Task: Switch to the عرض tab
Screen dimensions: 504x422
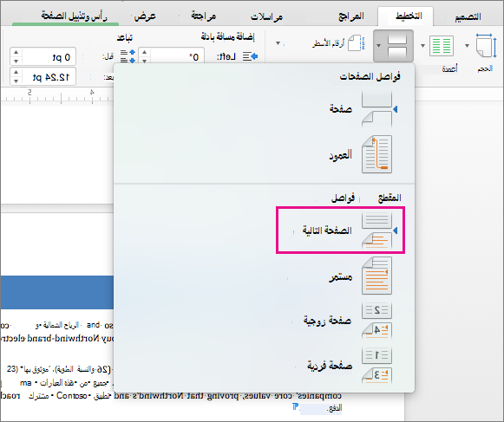Action: coord(145,16)
